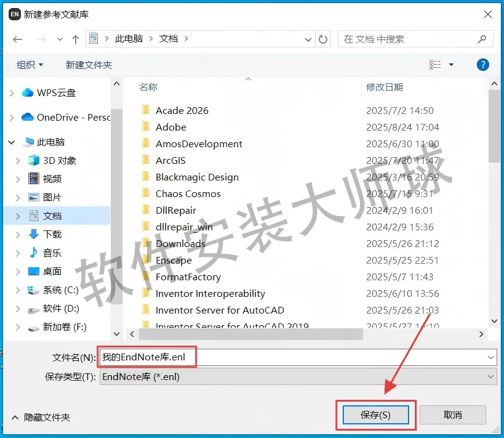Open the 保存类型 EndNote库 combo box
Image resolution: width=504 pixels, height=438 pixels.
(x=298, y=377)
